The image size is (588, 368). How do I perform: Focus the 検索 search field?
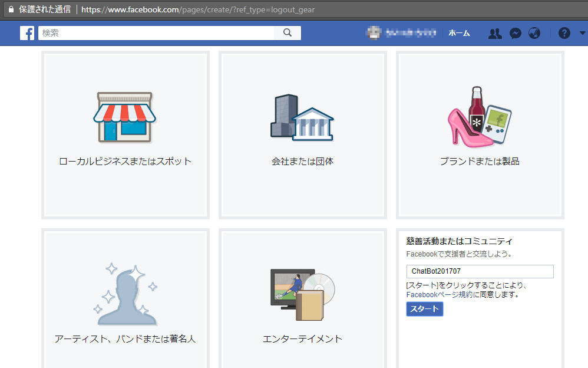coord(156,32)
